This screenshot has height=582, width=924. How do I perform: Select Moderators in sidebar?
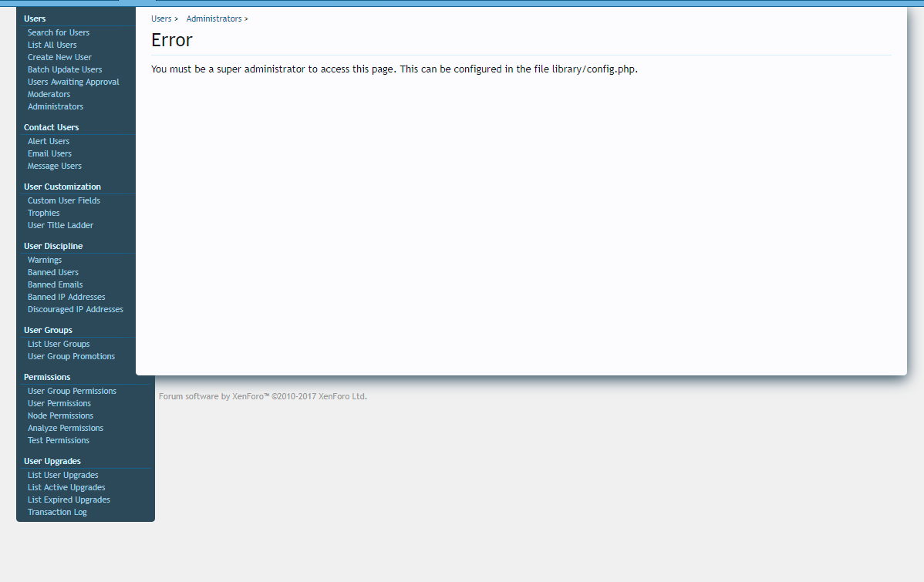point(49,94)
